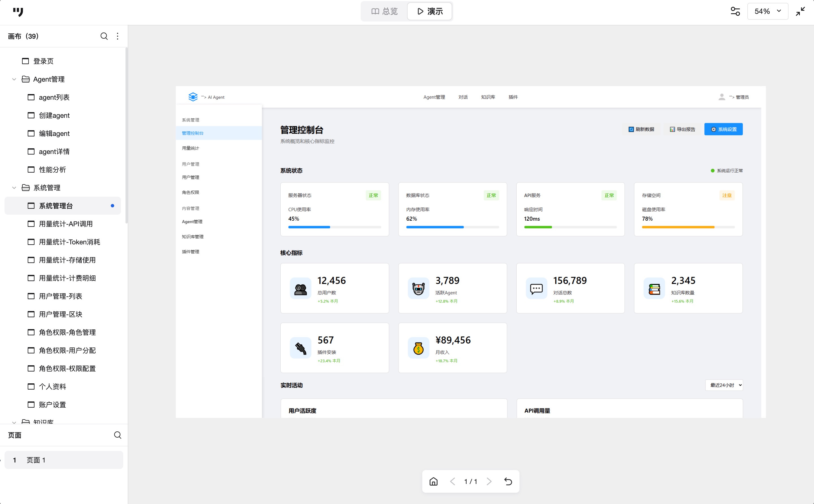Viewport: 814px width, 504px height.
Task: Click the 磁盘使用率 78% orange progress bar
Action: (x=688, y=227)
